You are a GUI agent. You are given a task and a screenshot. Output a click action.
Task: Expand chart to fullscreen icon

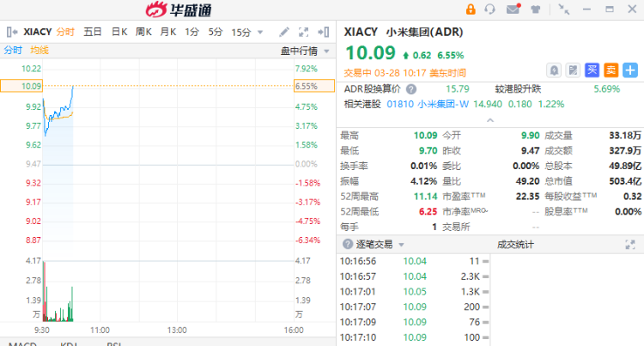pos(303,32)
